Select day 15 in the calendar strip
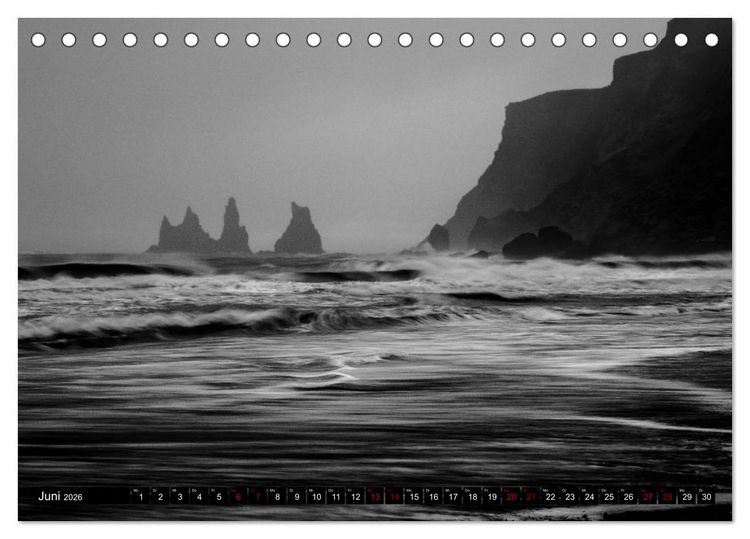This screenshot has height=539, width=750. click(414, 496)
